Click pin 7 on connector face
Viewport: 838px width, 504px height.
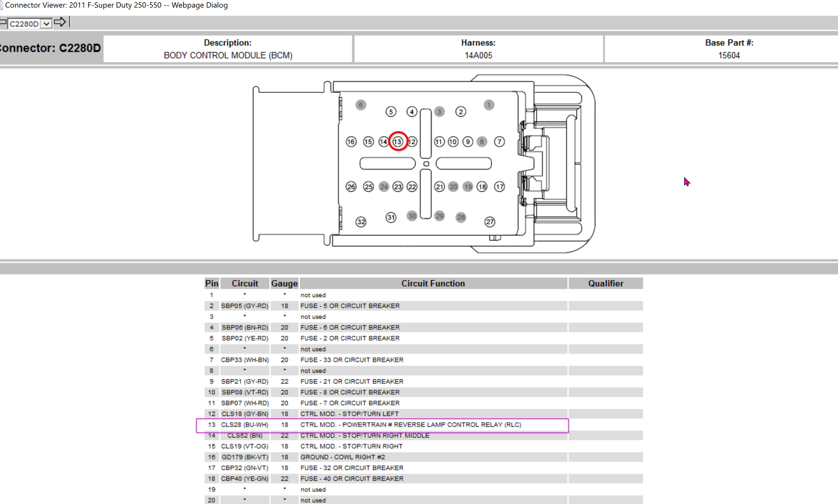click(499, 142)
